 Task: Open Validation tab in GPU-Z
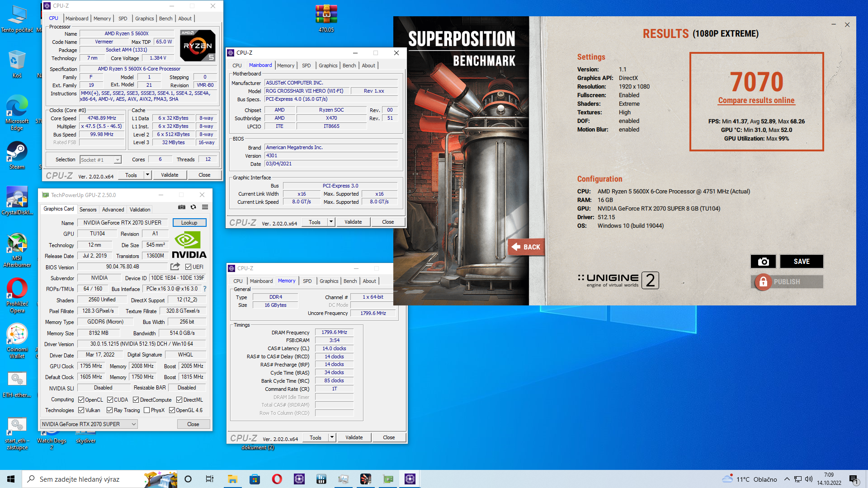(x=140, y=210)
